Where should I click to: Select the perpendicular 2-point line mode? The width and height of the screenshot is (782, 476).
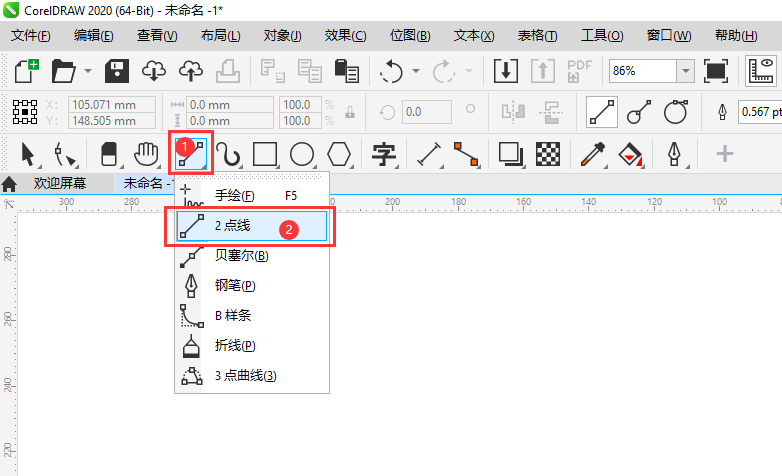pyautogui.click(x=639, y=112)
